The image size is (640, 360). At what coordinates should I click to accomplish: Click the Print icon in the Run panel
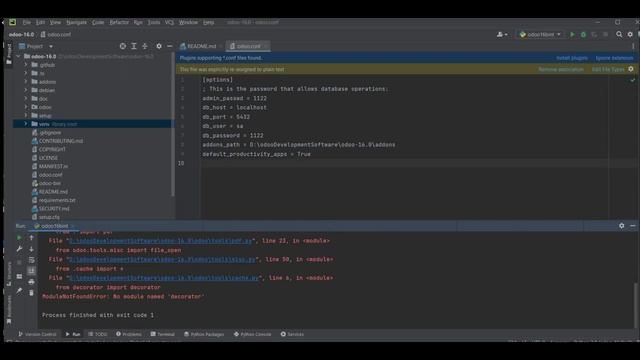click(x=31, y=282)
